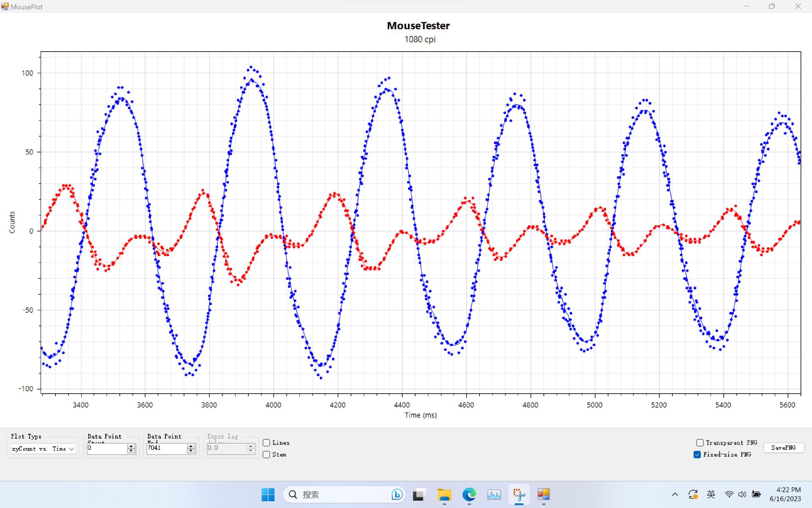The width and height of the screenshot is (812, 508).
Task: Click the volume speaker tray icon
Action: [742, 494]
